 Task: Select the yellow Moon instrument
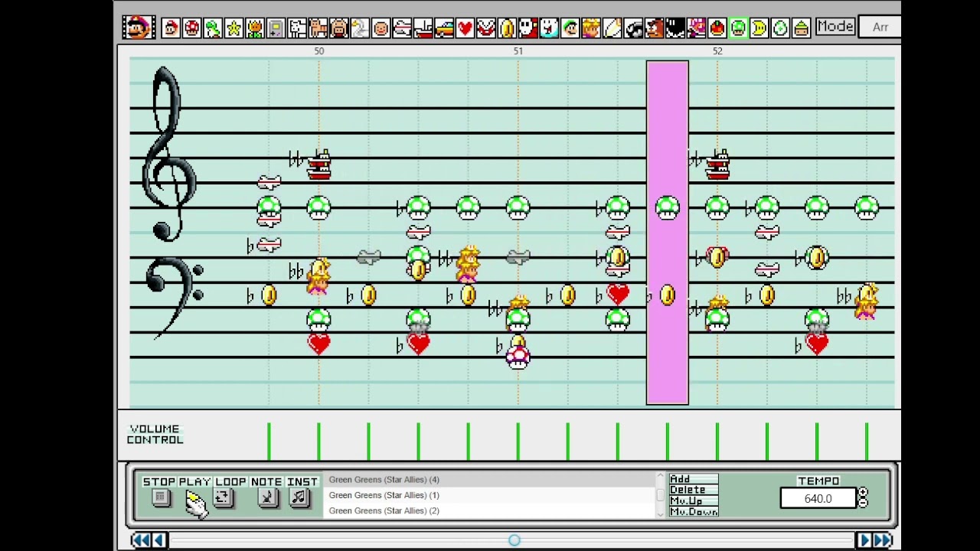(x=759, y=28)
